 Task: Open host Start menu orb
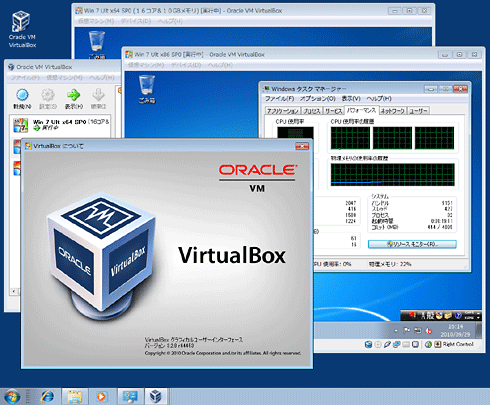[12, 397]
